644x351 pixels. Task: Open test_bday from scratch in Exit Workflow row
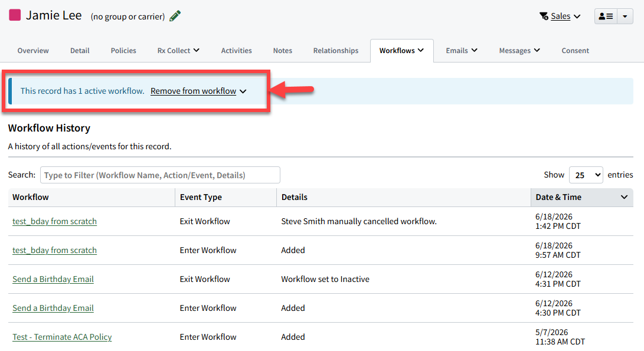(55, 221)
